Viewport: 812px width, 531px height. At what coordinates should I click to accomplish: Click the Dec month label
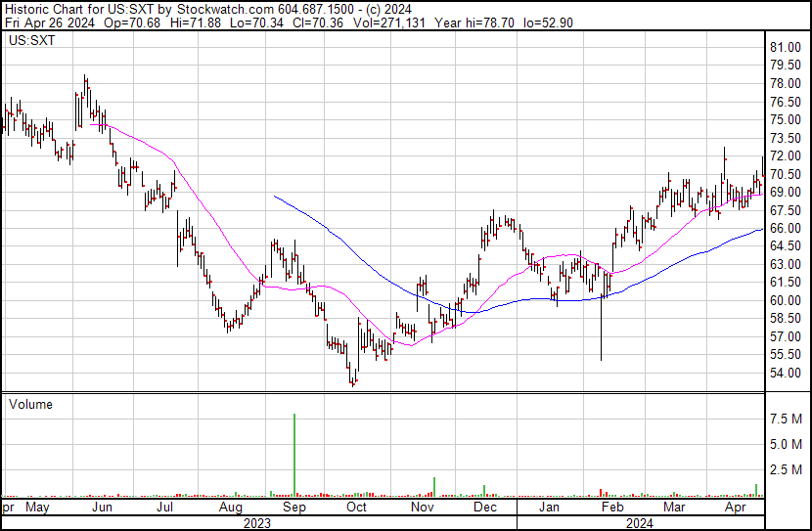click(484, 508)
